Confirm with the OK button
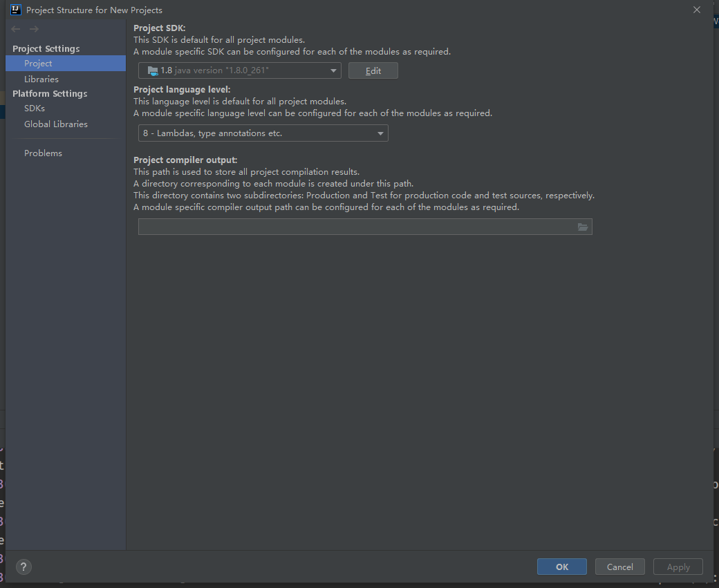This screenshot has width=719, height=588. 561,567
